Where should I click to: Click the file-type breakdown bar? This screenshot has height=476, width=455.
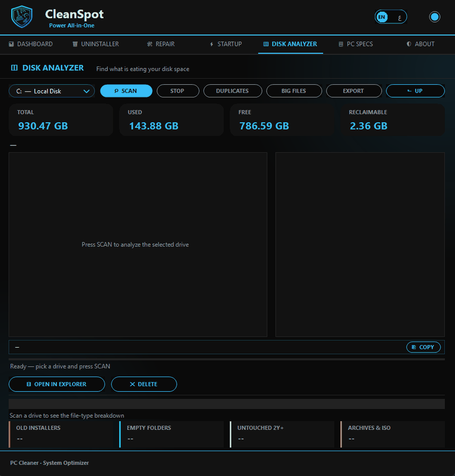pos(226,404)
